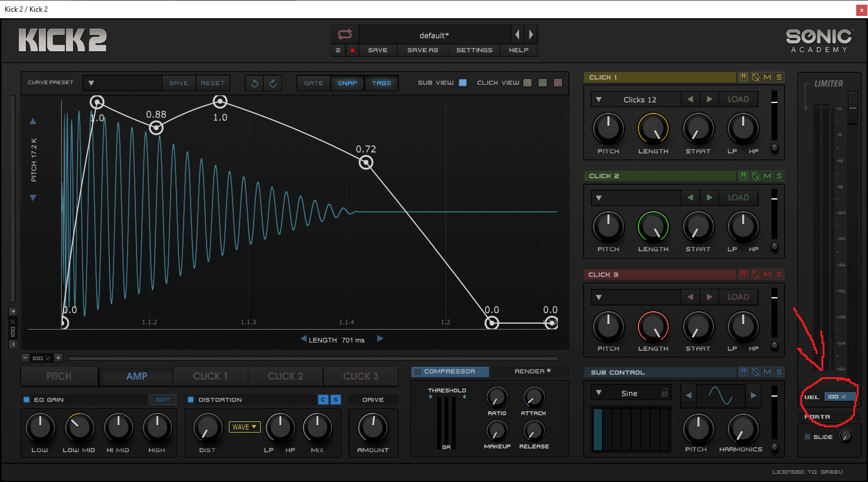Click the Click 3 phase invert icon

pyautogui.click(x=756, y=274)
